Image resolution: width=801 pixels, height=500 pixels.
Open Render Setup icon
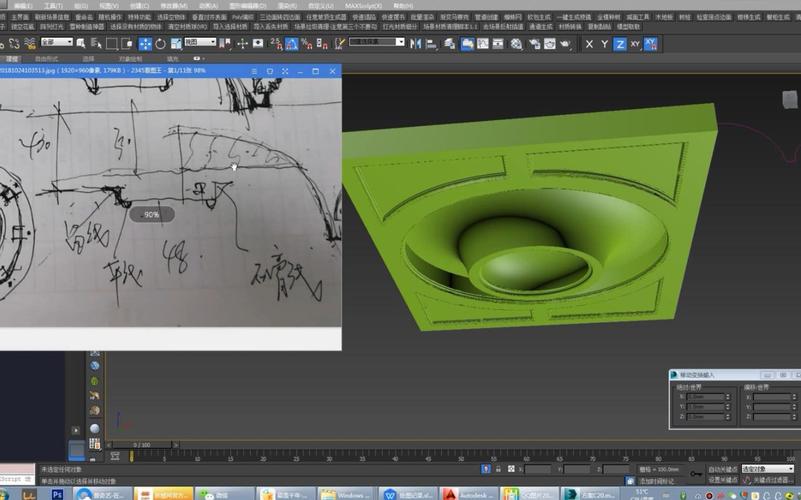click(534, 44)
